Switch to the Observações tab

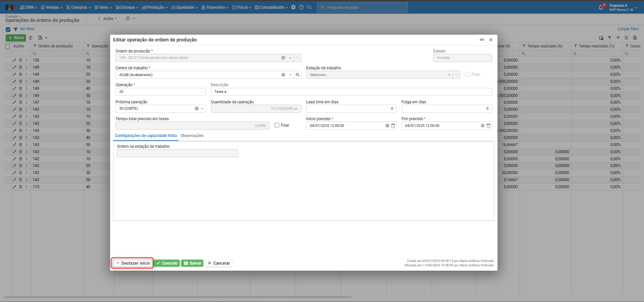pyautogui.click(x=192, y=136)
